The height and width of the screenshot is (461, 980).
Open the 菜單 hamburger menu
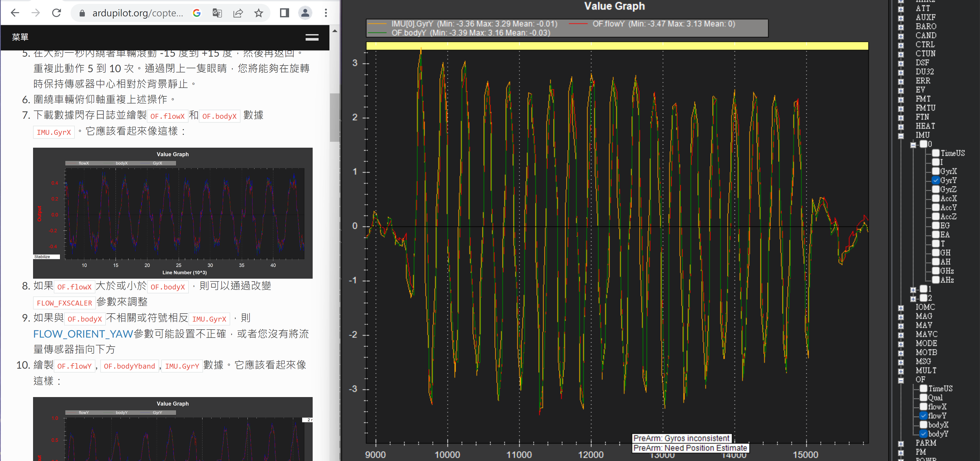pyautogui.click(x=312, y=37)
